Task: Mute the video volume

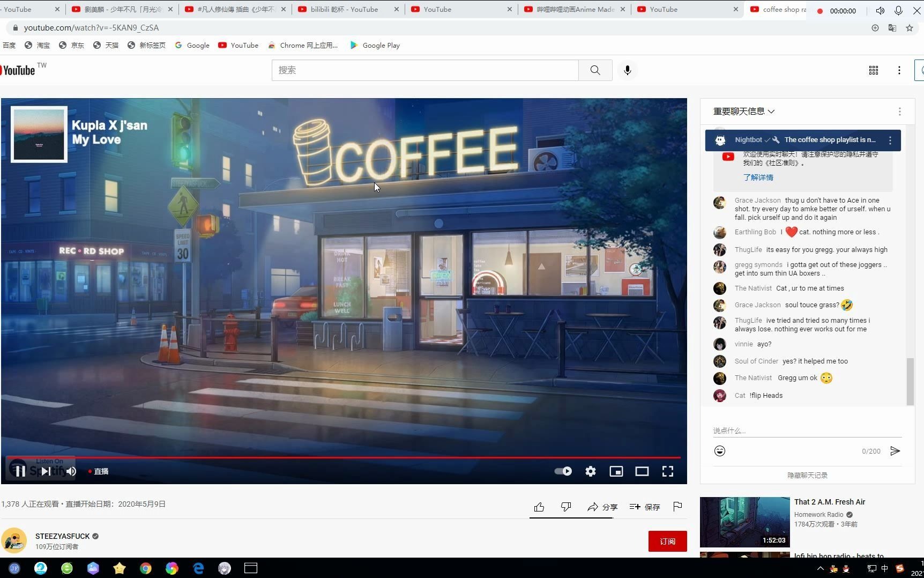Action: [x=71, y=471]
